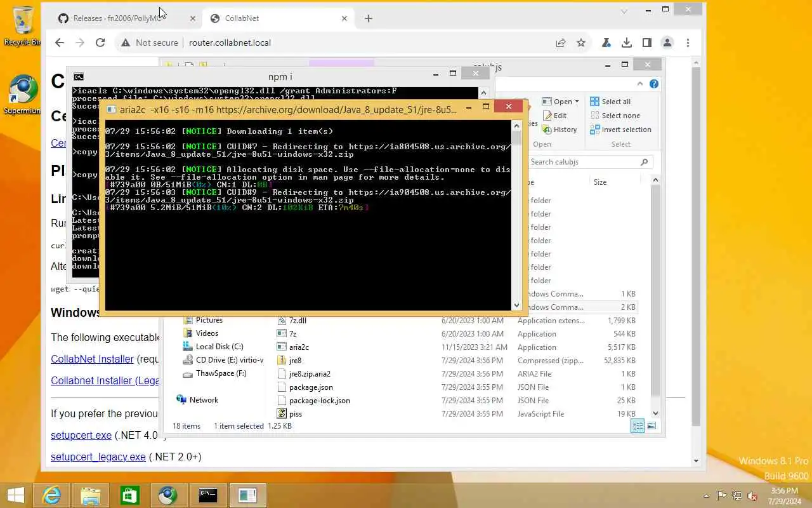The height and width of the screenshot is (508, 812).
Task: Switch to the aria2c taskbar button
Action: [x=247, y=495]
